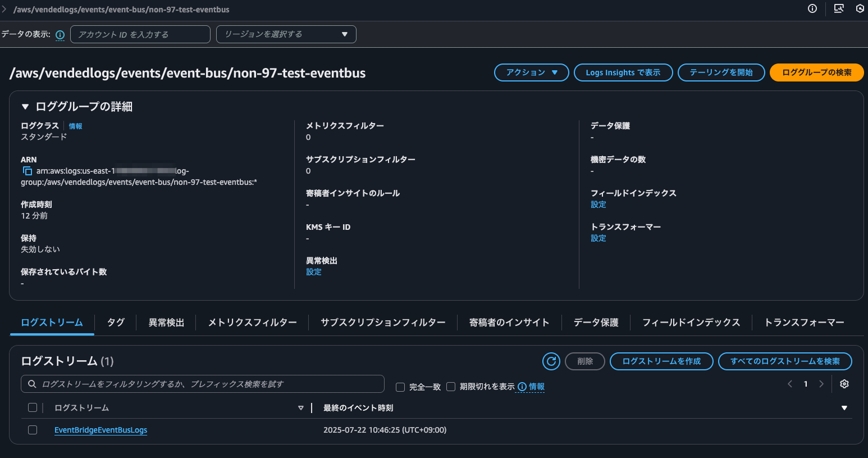Click the timestamp 2025-07-22 10:46:25 (UTC+09:00)
This screenshot has height=458, width=868.
pos(385,430)
